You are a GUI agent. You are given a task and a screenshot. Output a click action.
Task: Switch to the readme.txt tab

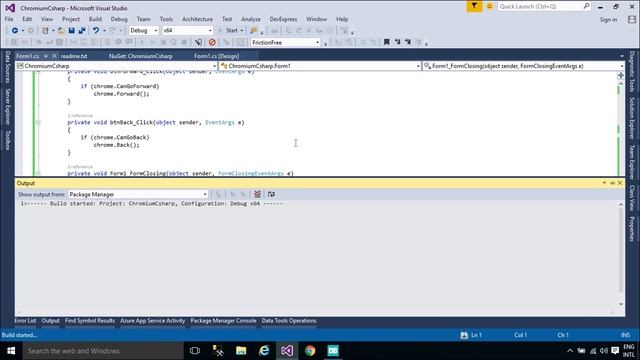[74, 56]
